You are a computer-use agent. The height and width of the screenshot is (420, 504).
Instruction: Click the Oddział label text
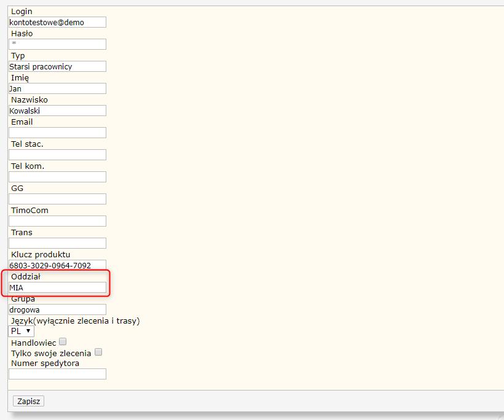(26, 277)
